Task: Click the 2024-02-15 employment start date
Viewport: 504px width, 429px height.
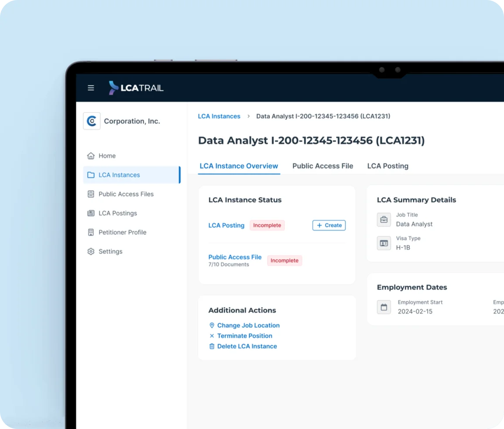Action: (415, 312)
